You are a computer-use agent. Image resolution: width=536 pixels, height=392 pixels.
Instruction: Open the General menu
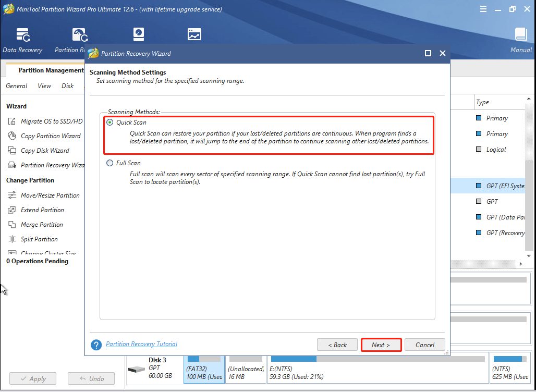[16, 86]
